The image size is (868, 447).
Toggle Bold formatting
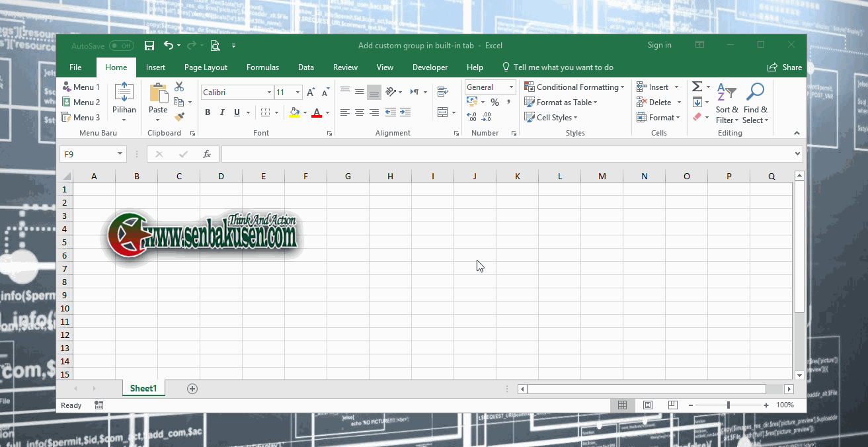(x=208, y=112)
